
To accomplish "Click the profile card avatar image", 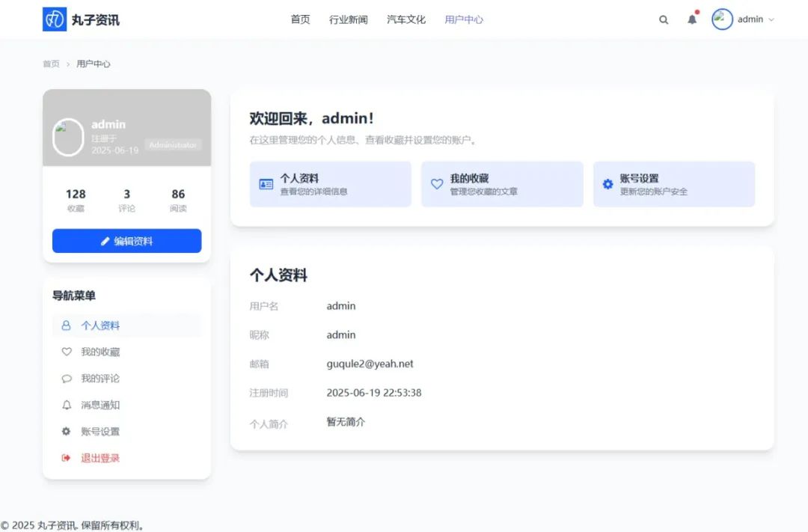I will pos(68,137).
